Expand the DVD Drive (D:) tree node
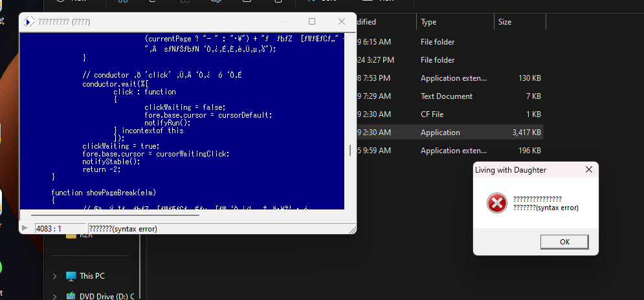Viewport: 644px width, 300px height. click(x=56, y=296)
